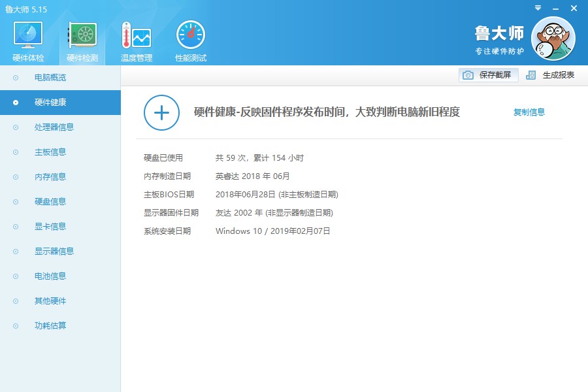This screenshot has width=588, height=392.
Task: Click the large plus circle icon
Action: 161,112
